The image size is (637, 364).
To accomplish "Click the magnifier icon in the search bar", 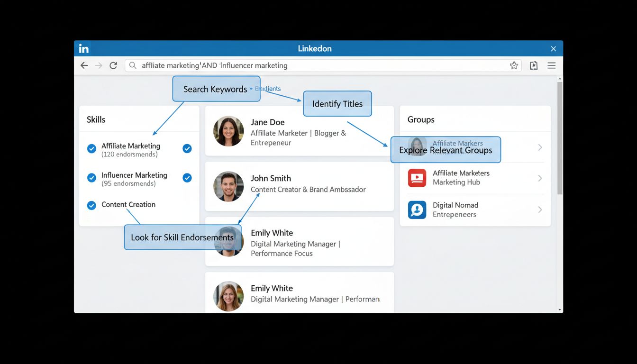I will pyautogui.click(x=133, y=65).
